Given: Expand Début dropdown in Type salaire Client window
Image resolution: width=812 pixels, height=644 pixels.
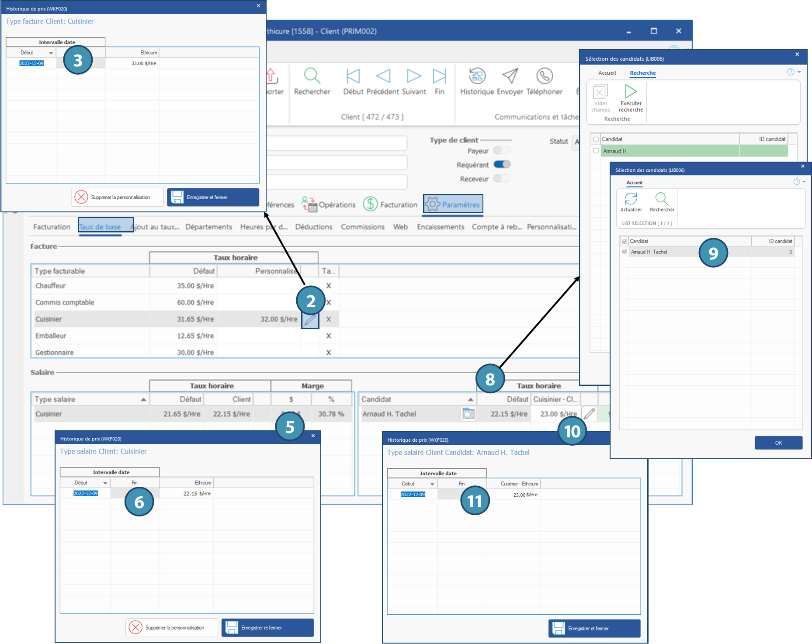Looking at the screenshot, I should 105,483.
